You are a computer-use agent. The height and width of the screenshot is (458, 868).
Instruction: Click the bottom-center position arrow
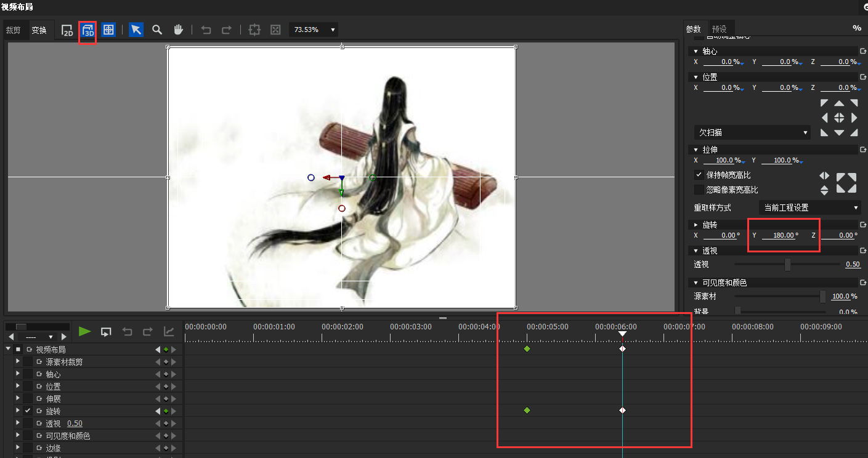click(x=839, y=132)
